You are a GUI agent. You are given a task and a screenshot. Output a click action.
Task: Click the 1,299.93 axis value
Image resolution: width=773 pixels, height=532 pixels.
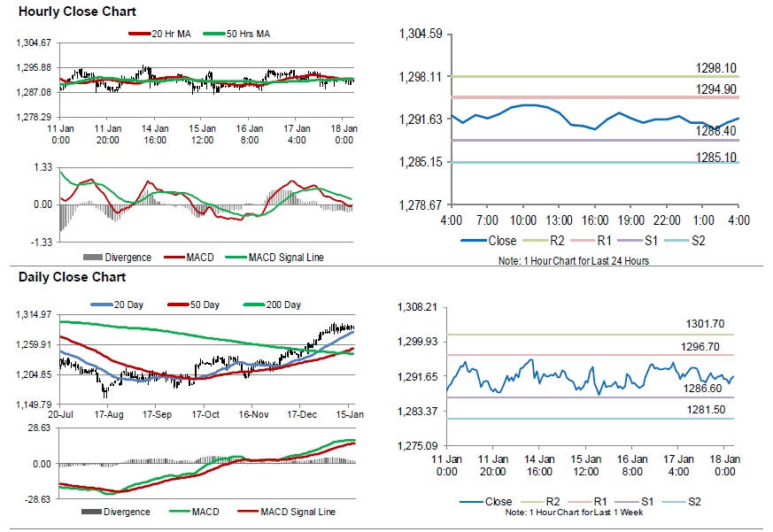[417, 342]
